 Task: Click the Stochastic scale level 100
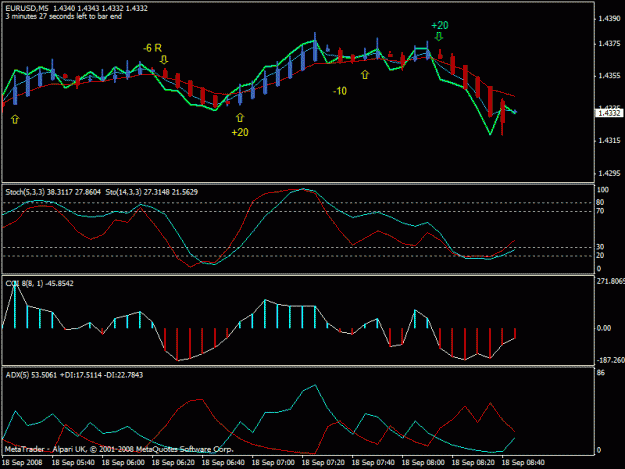coord(603,190)
